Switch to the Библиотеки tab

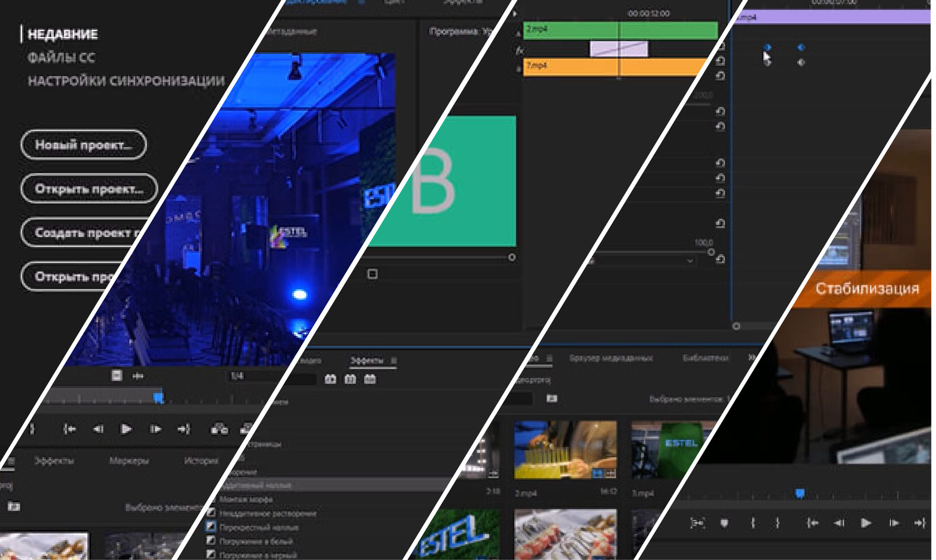tap(705, 358)
